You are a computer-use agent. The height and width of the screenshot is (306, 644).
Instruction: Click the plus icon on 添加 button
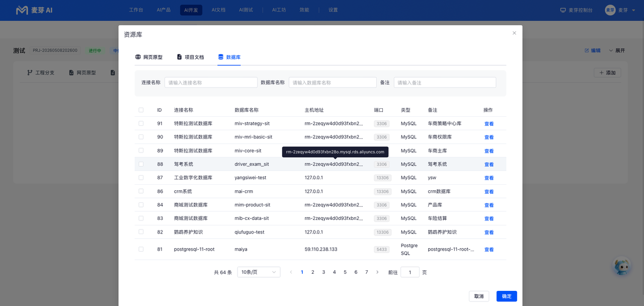pos(601,72)
